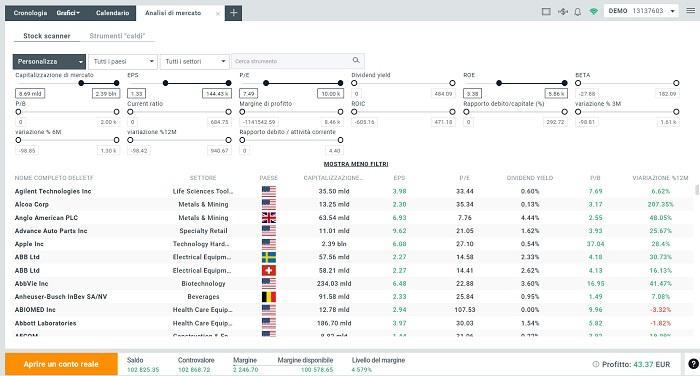This screenshot has height=376, width=700.
Task: Select the Apple Inc row
Action: point(351,244)
